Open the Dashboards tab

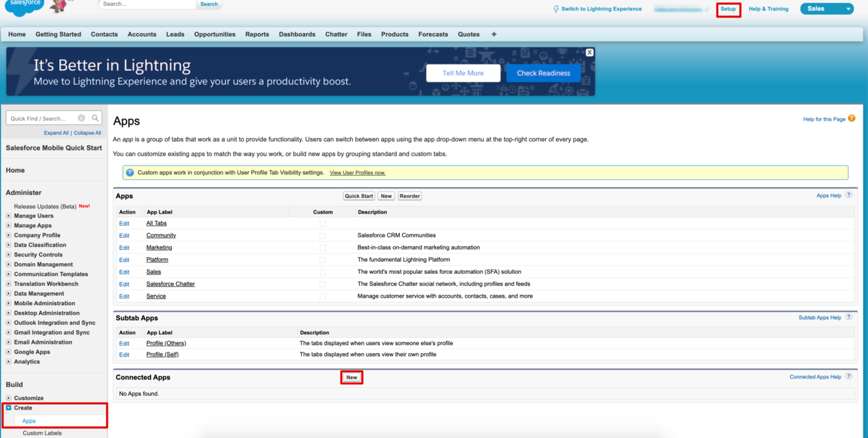pyautogui.click(x=297, y=34)
